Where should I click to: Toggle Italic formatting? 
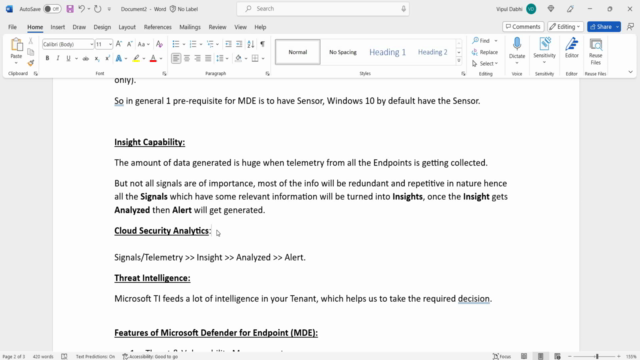coord(58,59)
